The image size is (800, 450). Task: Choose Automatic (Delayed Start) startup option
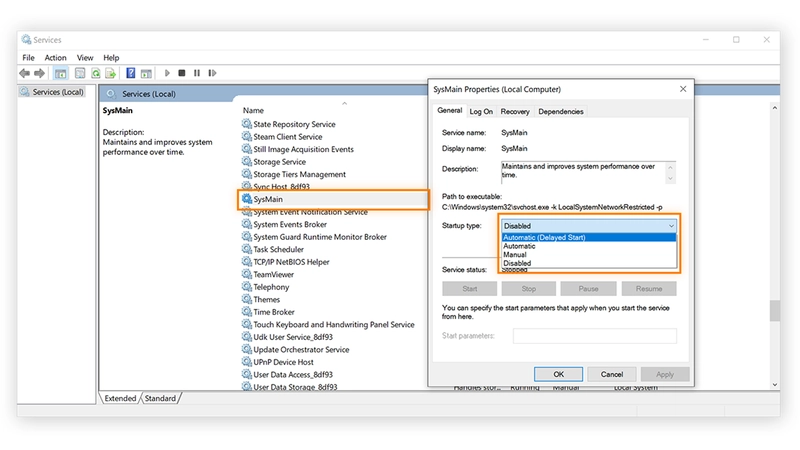pyautogui.click(x=589, y=237)
